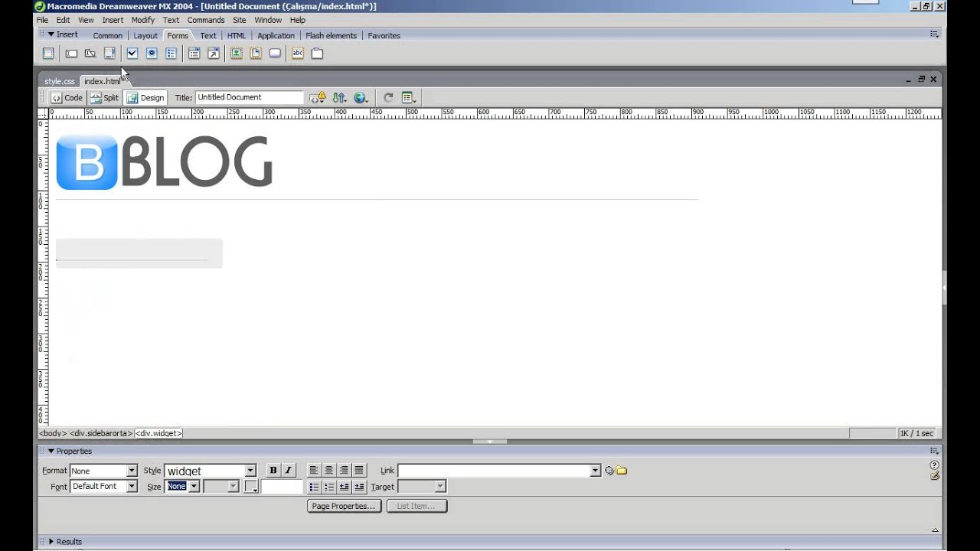Insert a Text Field form object

(x=71, y=54)
